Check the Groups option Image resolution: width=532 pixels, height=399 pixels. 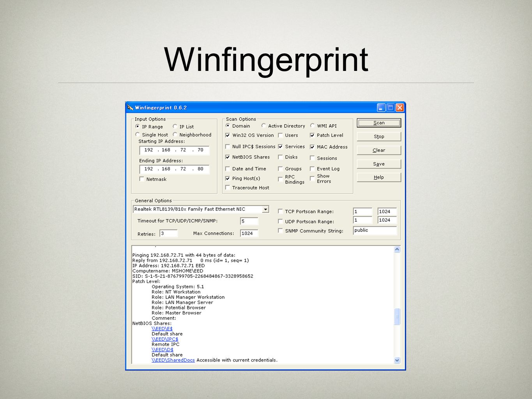tap(280, 169)
